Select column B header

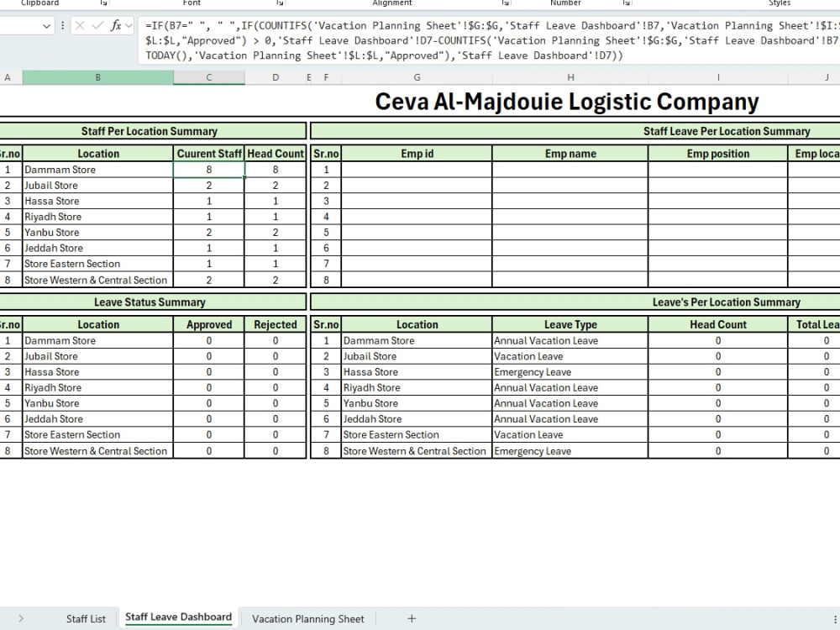98,77
